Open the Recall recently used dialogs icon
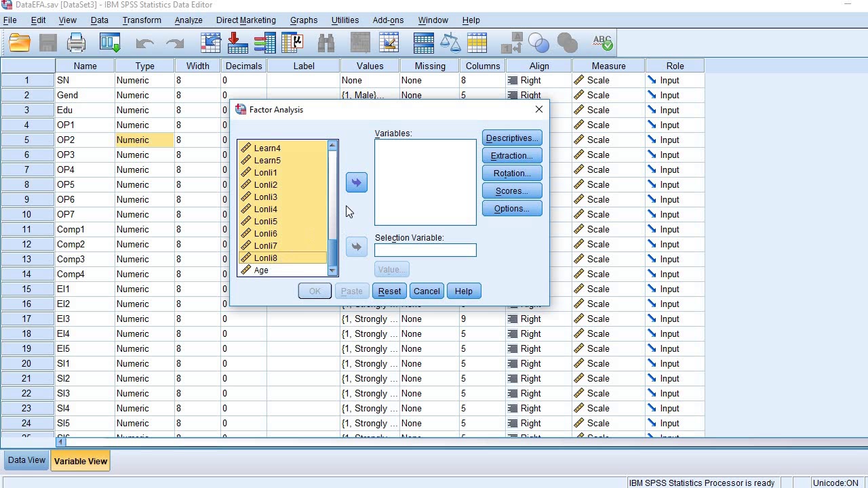Image resolution: width=868 pixels, height=488 pixels. [110, 44]
